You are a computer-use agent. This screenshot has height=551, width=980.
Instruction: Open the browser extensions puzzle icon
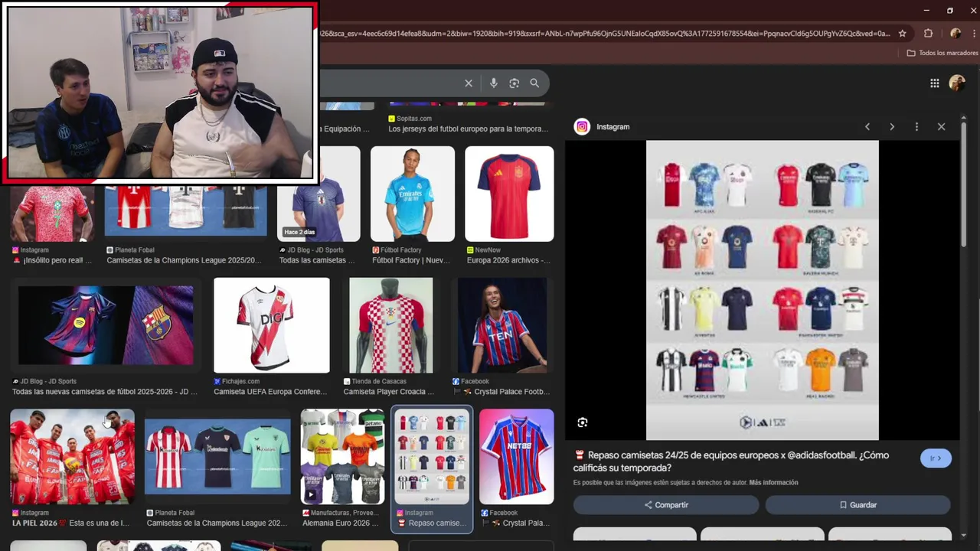pos(929,34)
